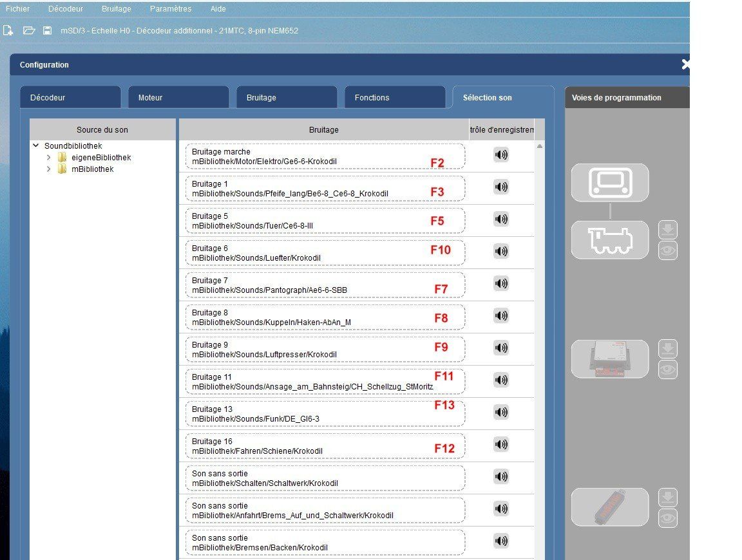Switch to the Décodeur configuration tab
Viewport: 742px width, 560px height.
point(70,97)
